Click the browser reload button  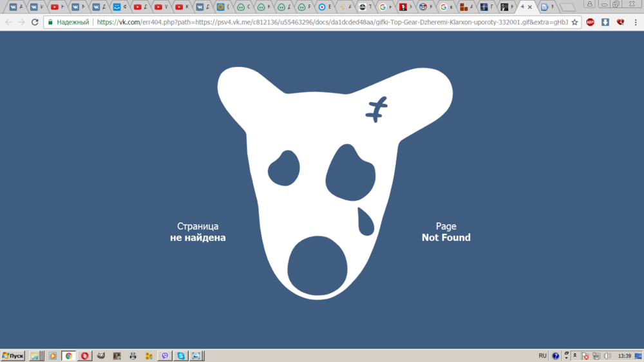[x=35, y=22]
